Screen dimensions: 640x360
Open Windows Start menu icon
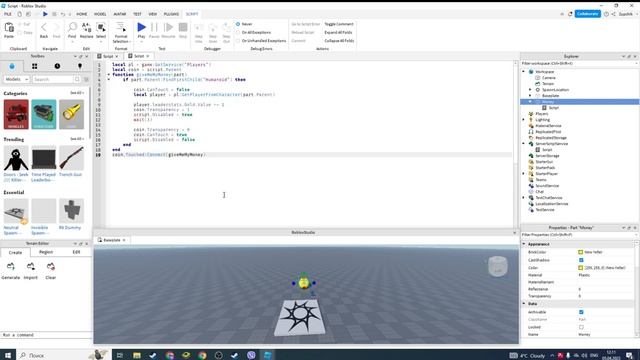7,355
